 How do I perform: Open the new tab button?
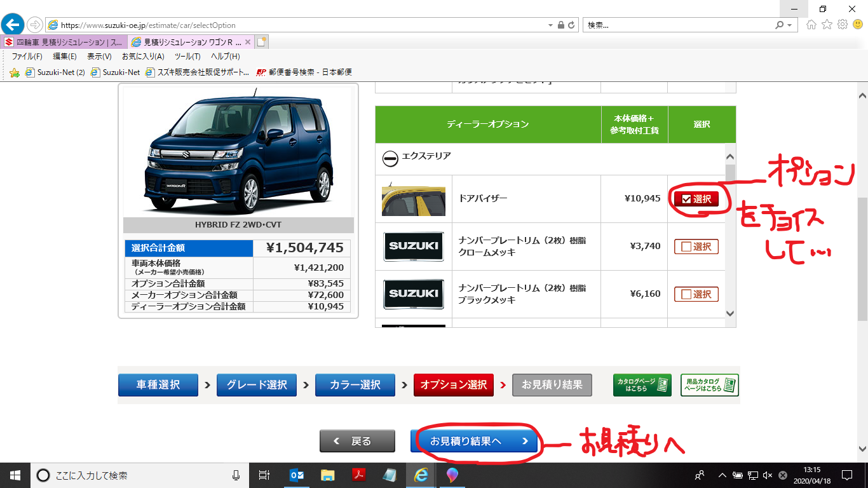[262, 42]
